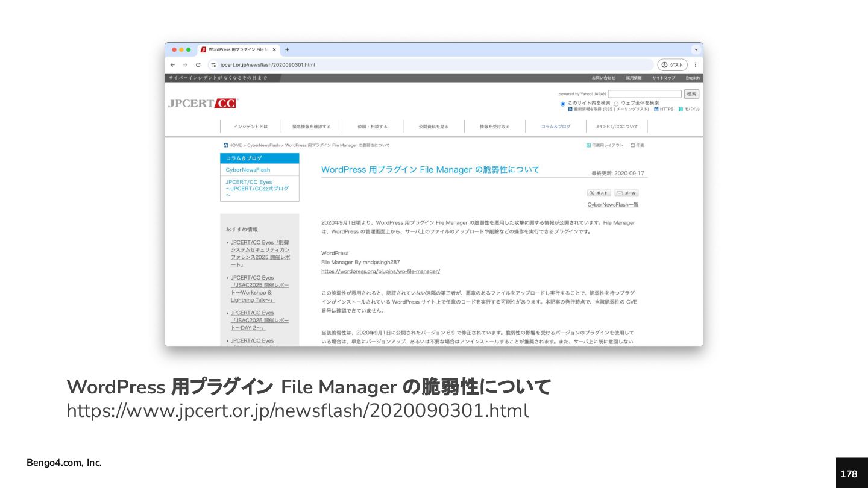Open the site information icon in address bar

point(213,64)
